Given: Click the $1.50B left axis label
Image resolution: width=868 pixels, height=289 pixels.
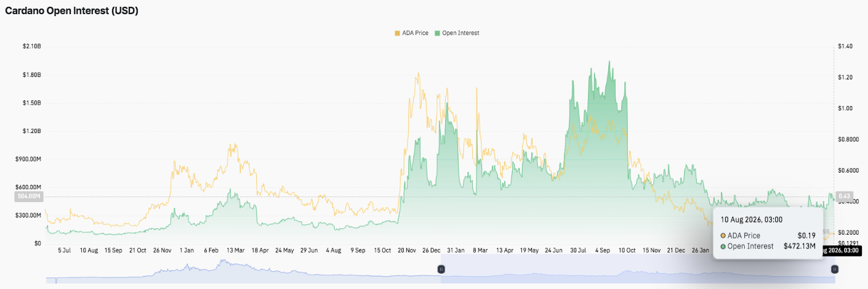Looking at the screenshot, I should point(31,103).
